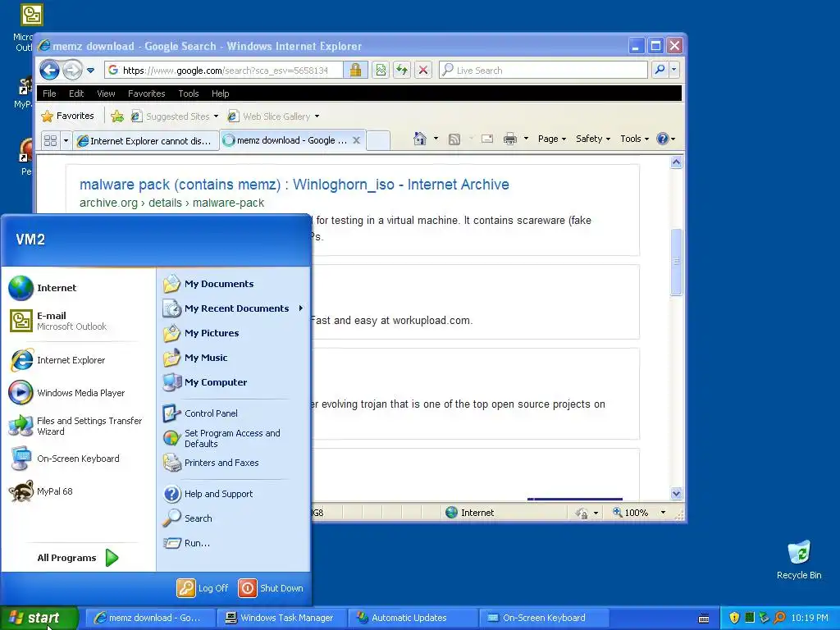Open Control Panel
Viewport: 840px width, 630px height.
click(x=233, y=413)
